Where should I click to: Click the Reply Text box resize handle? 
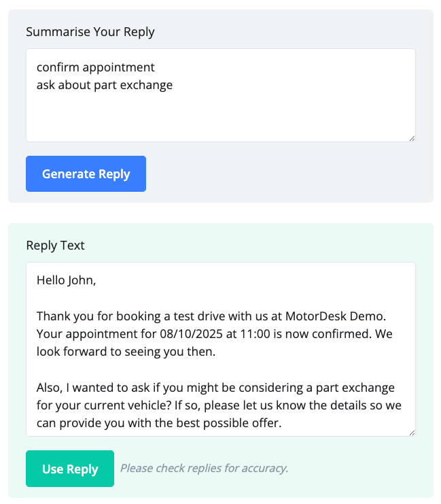pos(411,432)
